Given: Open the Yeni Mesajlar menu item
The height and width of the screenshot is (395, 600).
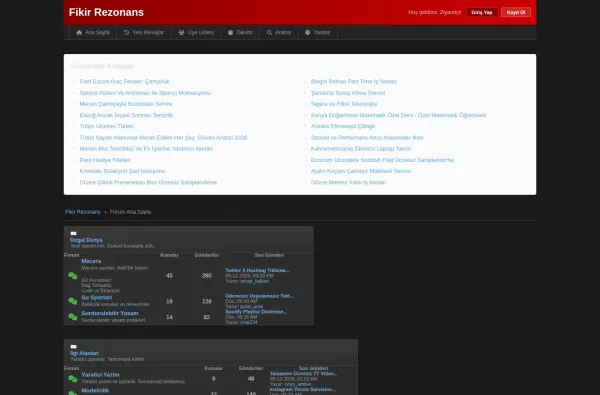Looking at the screenshot, I should pyautogui.click(x=143, y=33).
